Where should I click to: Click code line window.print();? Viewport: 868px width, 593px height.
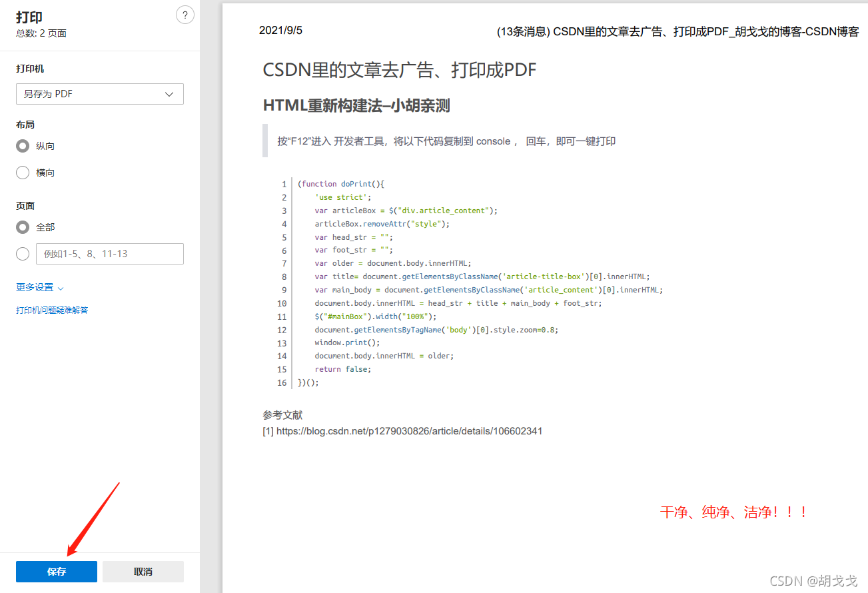point(348,342)
